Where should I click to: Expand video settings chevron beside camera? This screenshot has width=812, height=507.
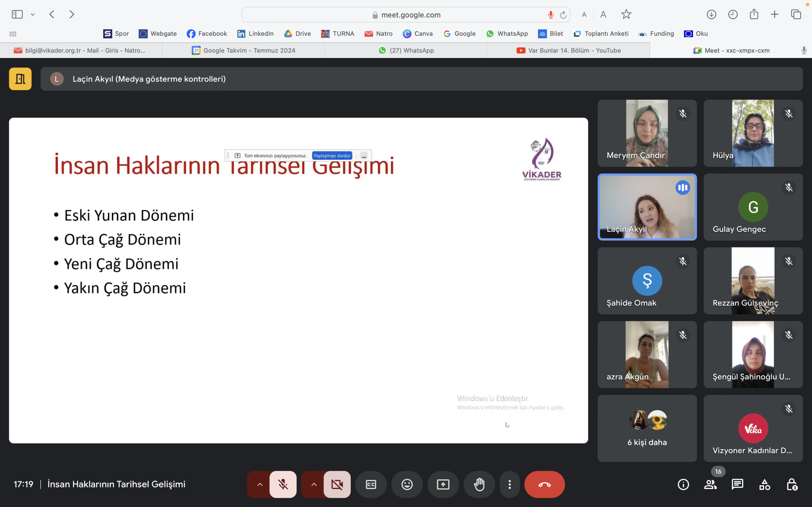(314, 484)
